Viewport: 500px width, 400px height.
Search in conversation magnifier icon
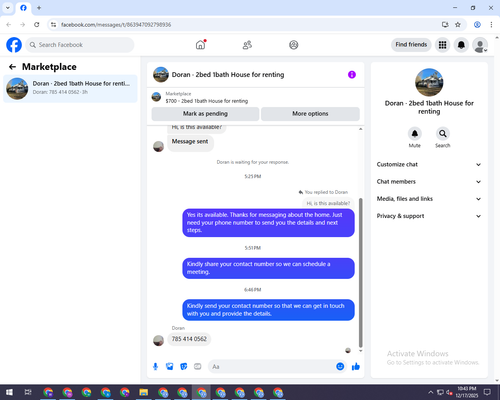coord(443,134)
